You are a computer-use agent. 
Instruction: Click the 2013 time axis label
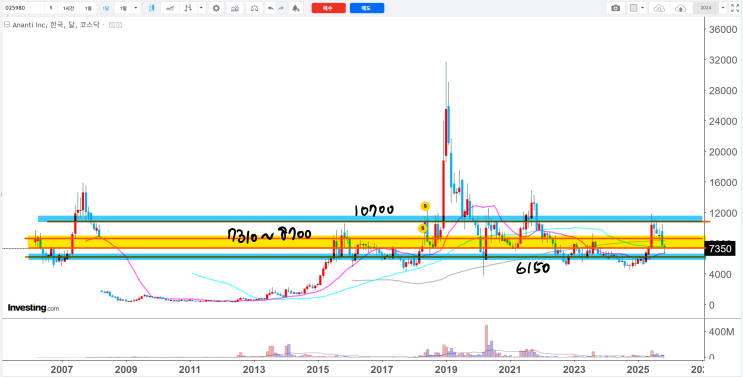[x=254, y=369]
